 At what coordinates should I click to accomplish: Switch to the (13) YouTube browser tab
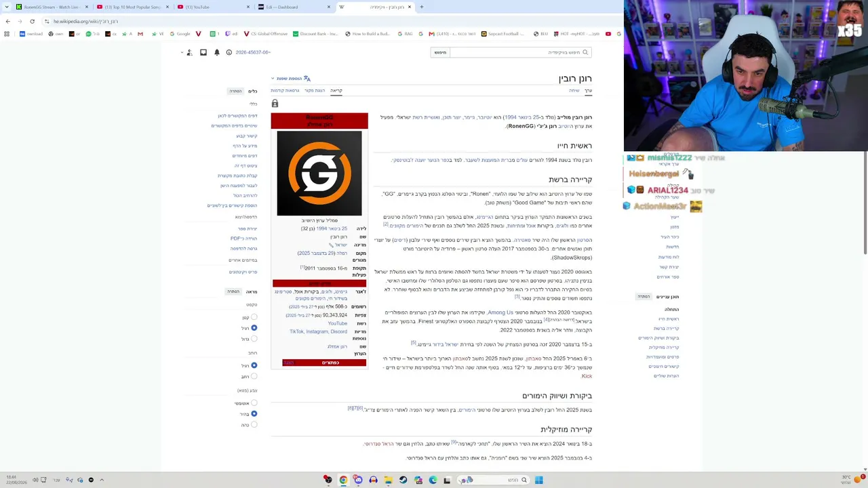point(214,7)
